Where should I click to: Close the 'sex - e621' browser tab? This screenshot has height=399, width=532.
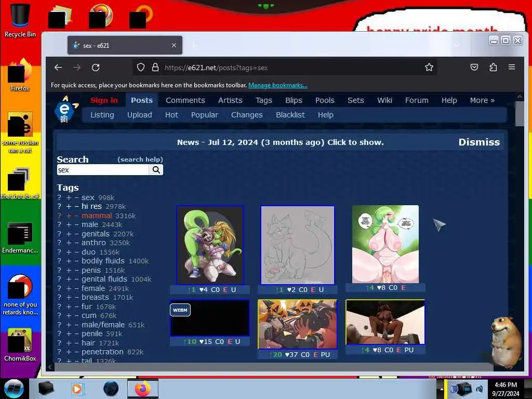click(174, 45)
